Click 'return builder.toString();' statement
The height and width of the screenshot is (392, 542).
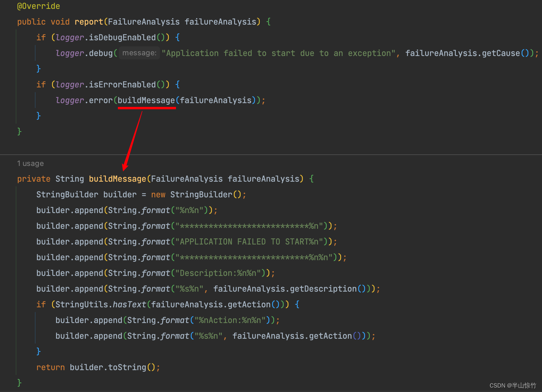(98, 367)
